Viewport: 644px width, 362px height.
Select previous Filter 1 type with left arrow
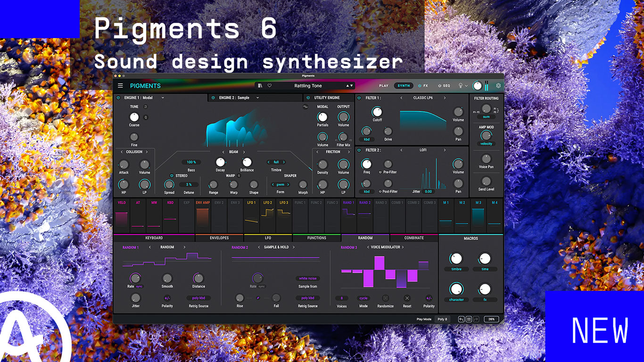tap(401, 98)
